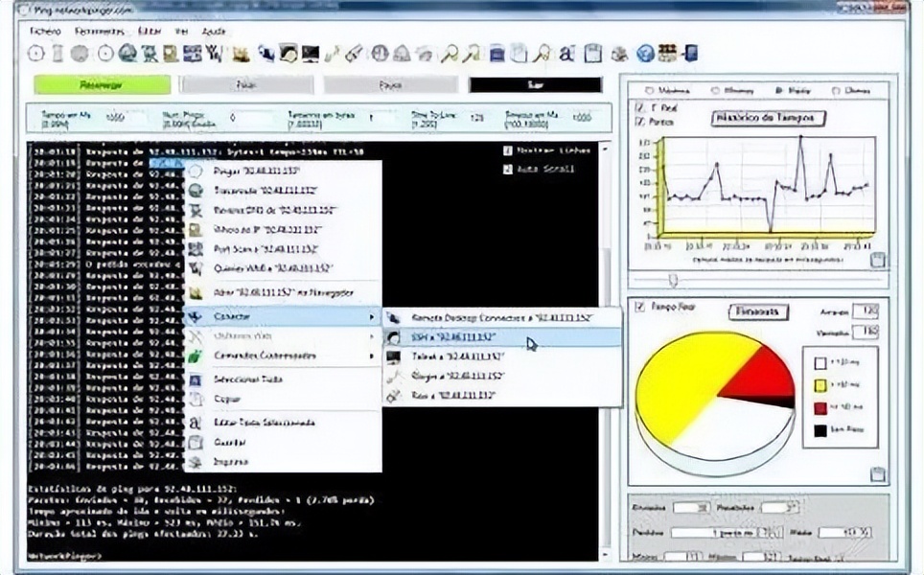This screenshot has width=924, height=575.
Task: Expand the Comandos Customizados submenu
Action: pyautogui.click(x=372, y=356)
